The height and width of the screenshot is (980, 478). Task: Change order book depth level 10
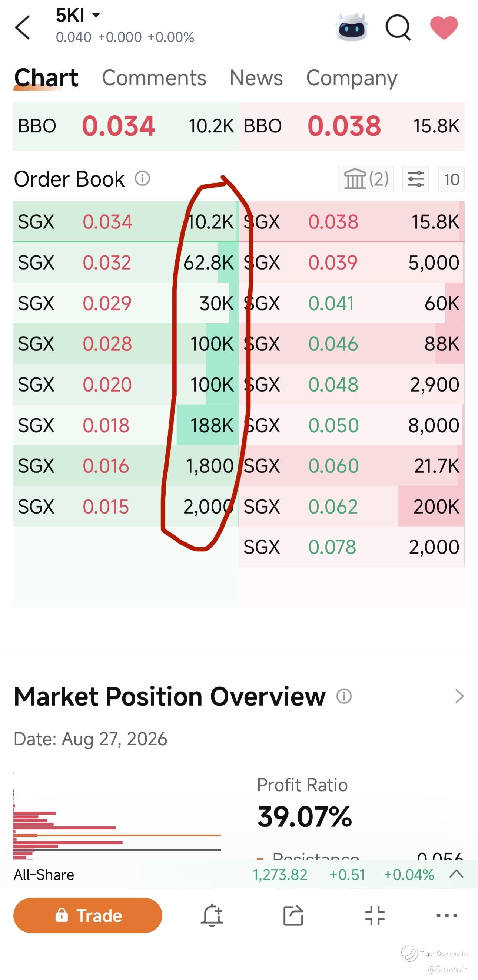click(x=451, y=179)
